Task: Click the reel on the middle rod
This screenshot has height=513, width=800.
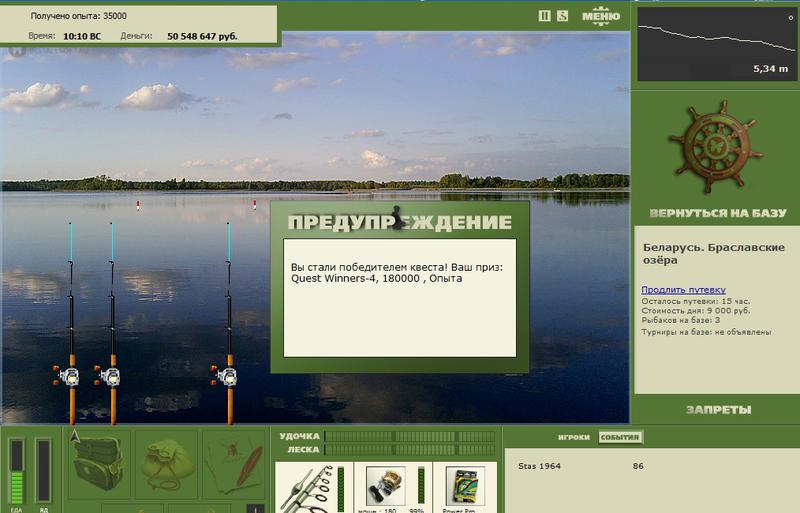Action: 108,377
